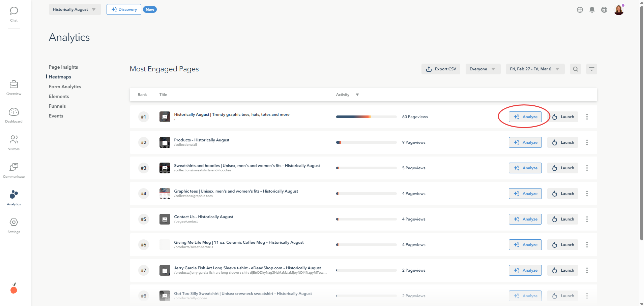Image resolution: width=644 pixels, height=306 pixels.
Task: Click the activity bar for rank #1
Action: [x=366, y=117]
